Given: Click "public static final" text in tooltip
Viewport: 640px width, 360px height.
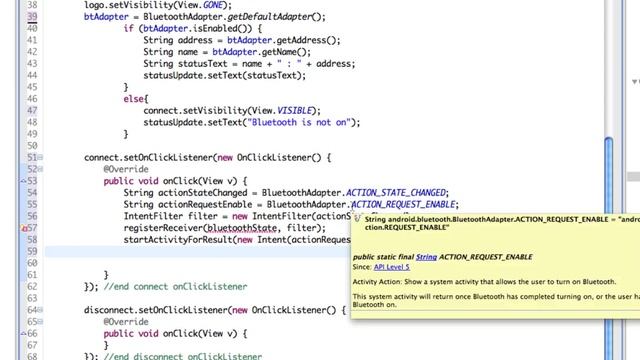Looking at the screenshot, I should 383,257.
